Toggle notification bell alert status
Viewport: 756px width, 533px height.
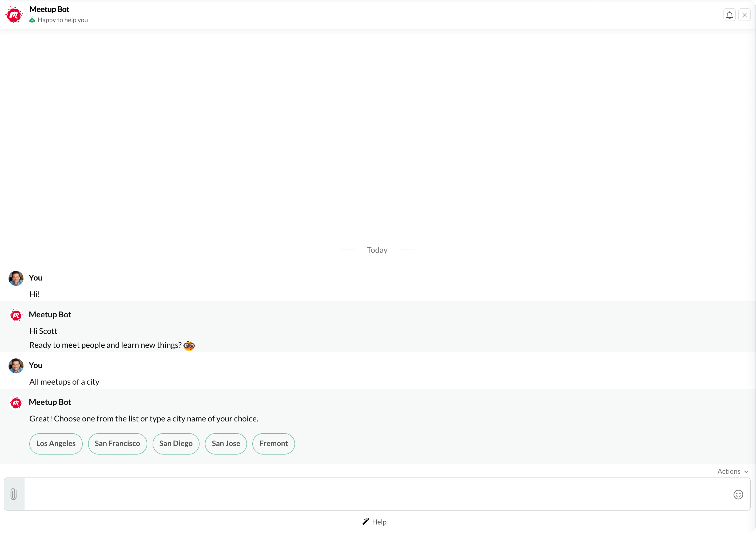pyautogui.click(x=730, y=14)
